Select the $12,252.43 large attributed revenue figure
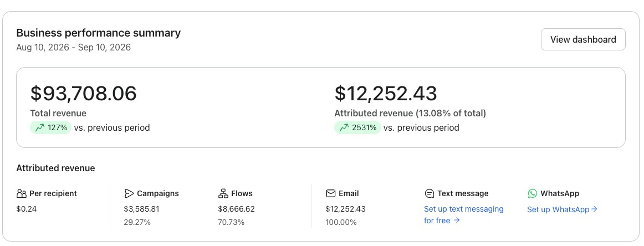The image size is (644, 246). click(x=386, y=93)
